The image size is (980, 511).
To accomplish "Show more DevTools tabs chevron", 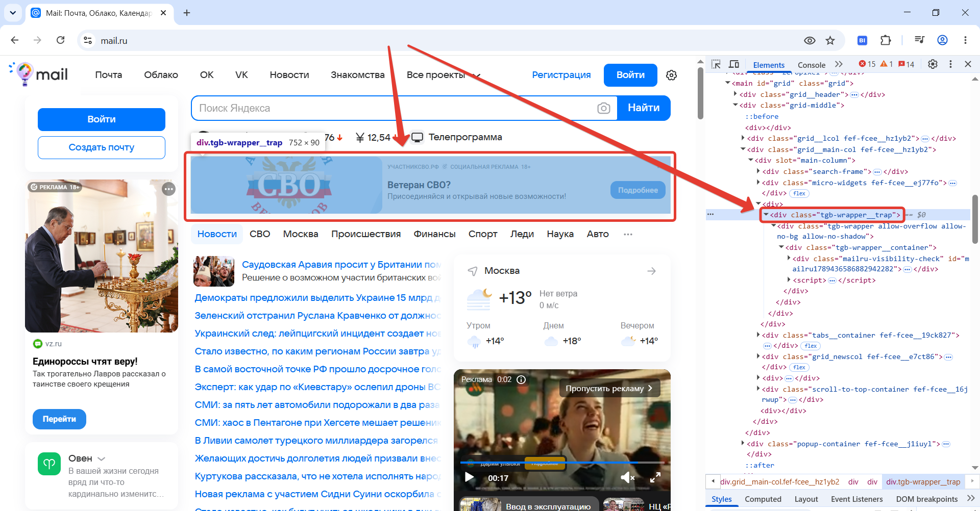I will point(839,64).
